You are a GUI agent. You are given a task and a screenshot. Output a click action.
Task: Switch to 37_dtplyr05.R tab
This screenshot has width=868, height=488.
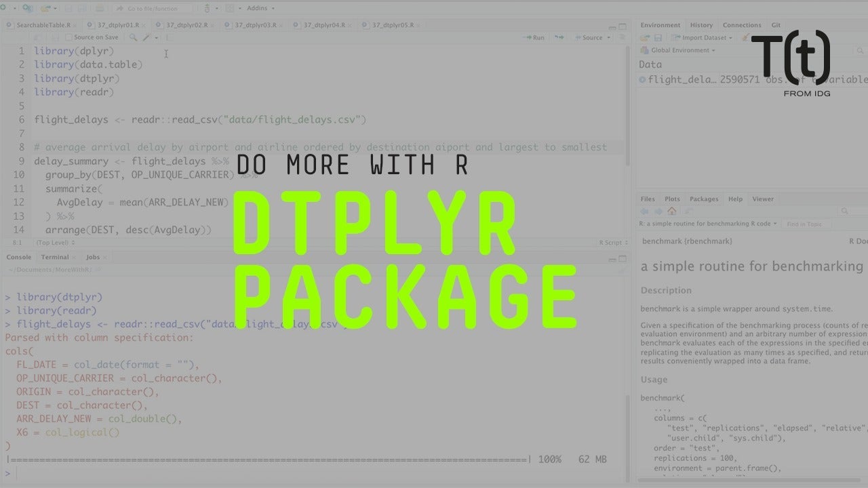coord(392,25)
